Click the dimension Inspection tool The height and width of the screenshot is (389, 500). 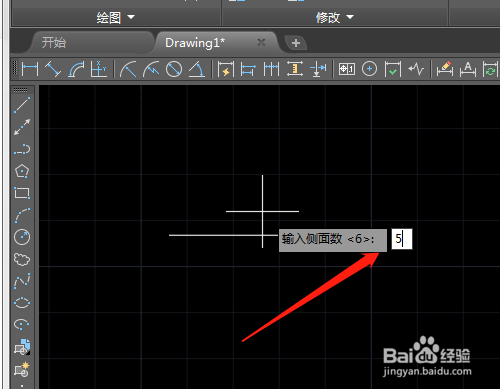click(393, 69)
